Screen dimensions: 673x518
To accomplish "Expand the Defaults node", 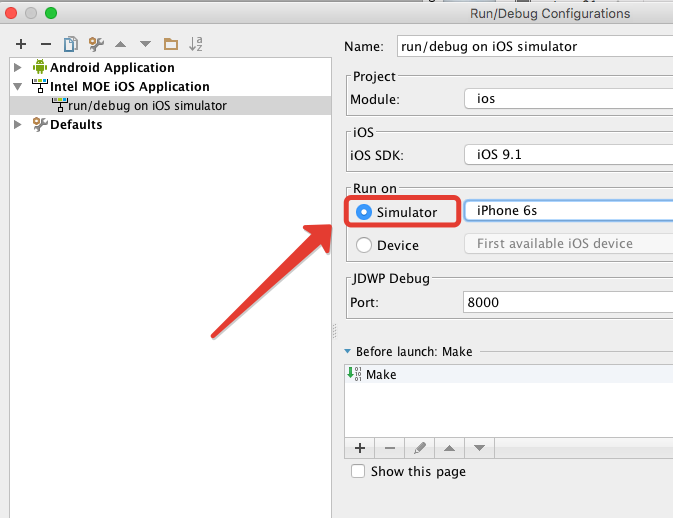I will pyautogui.click(x=18, y=124).
